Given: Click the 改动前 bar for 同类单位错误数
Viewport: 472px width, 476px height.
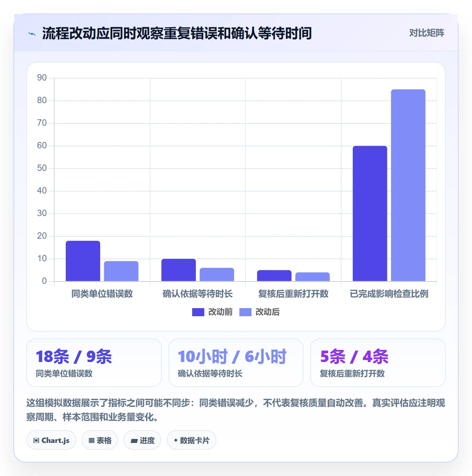Looking at the screenshot, I should [83, 261].
